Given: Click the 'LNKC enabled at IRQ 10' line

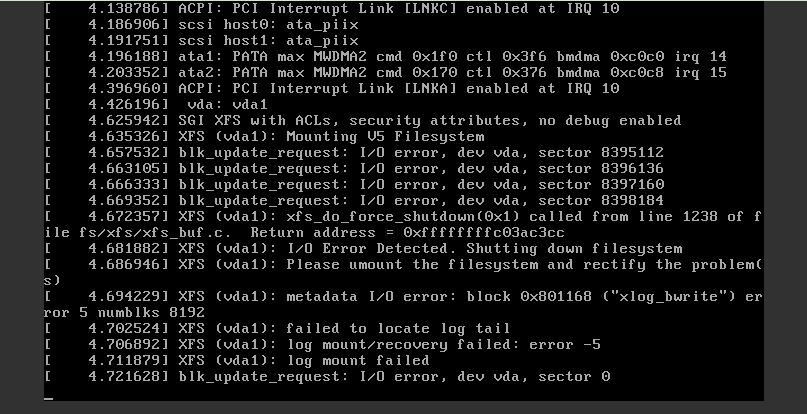Looking at the screenshot, I should (332, 9).
